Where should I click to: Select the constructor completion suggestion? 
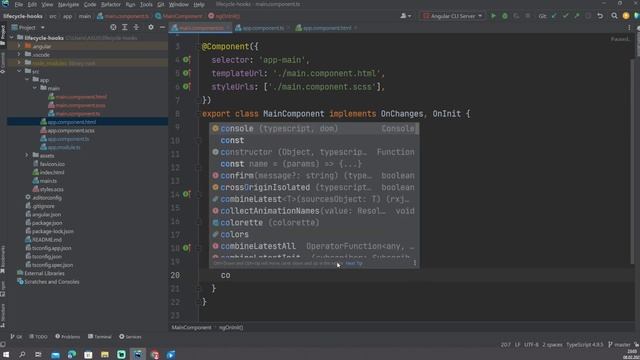click(x=314, y=152)
